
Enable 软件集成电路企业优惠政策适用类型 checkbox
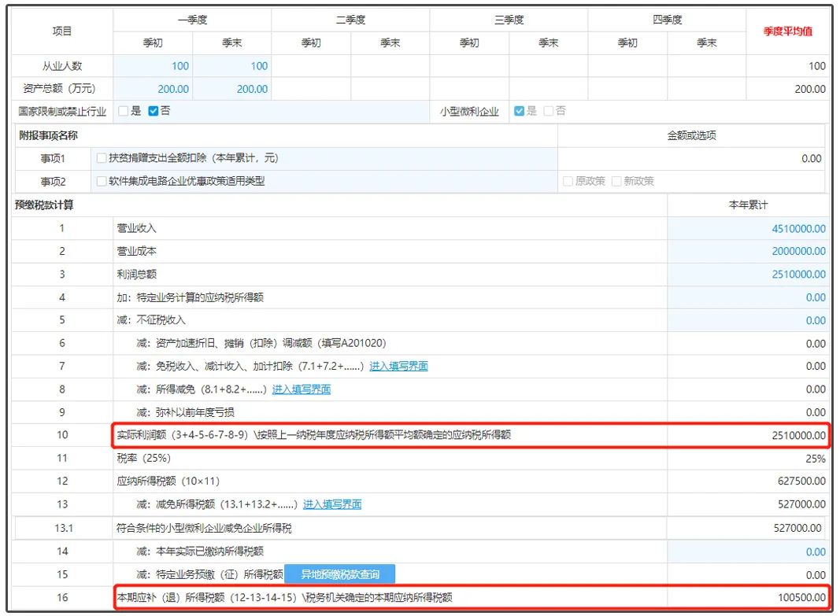click(102, 181)
